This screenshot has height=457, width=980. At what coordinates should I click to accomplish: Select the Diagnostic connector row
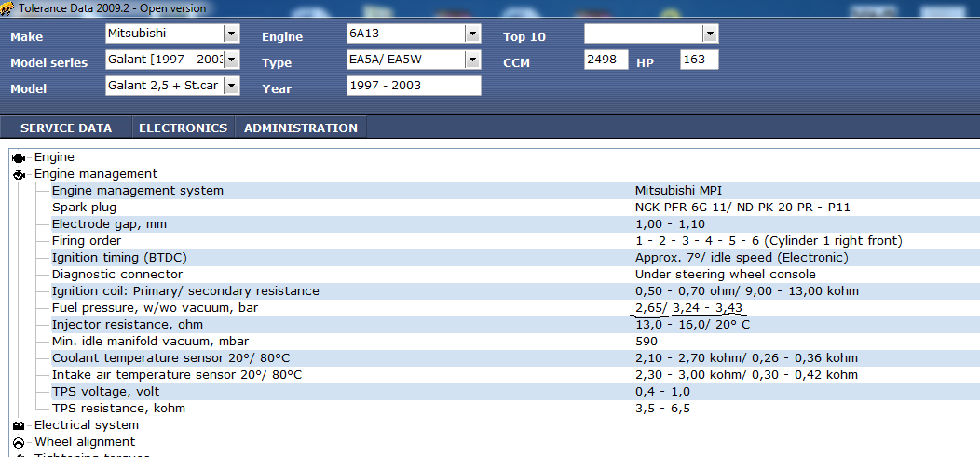click(514, 275)
